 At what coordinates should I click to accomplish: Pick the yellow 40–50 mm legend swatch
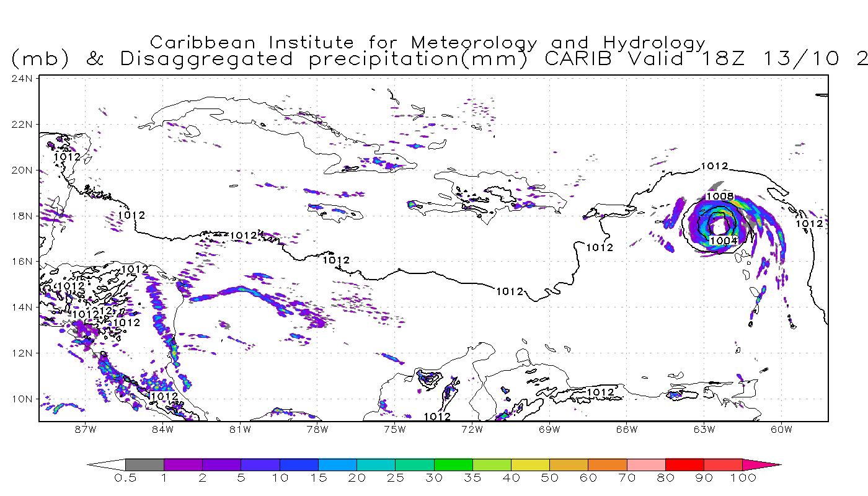click(x=530, y=464)
